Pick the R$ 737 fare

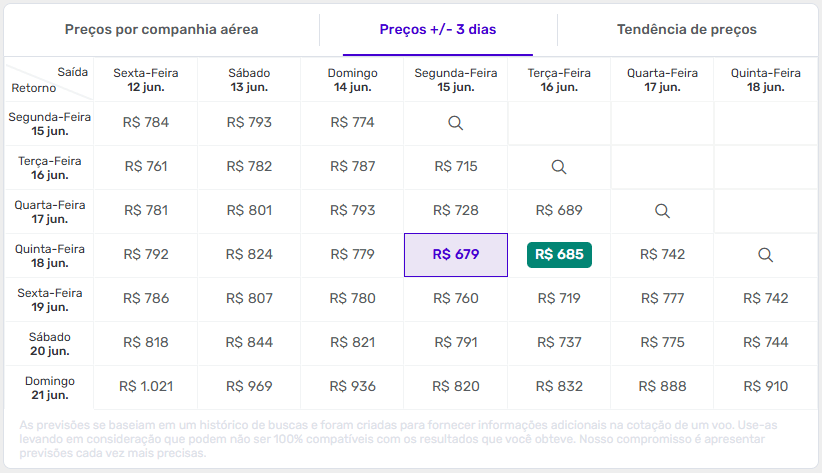(x=559, y=343)
